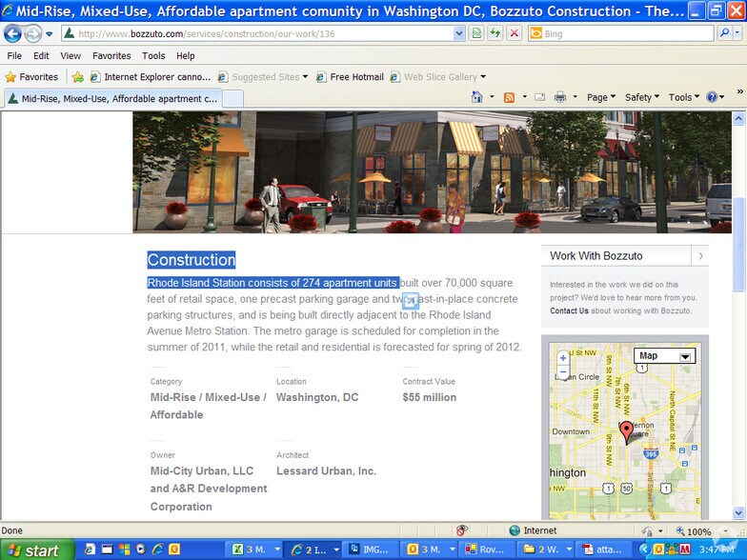Toggle Compatibility View icon
This screenshot has height=560, width=747.
[x=476, y=33]
